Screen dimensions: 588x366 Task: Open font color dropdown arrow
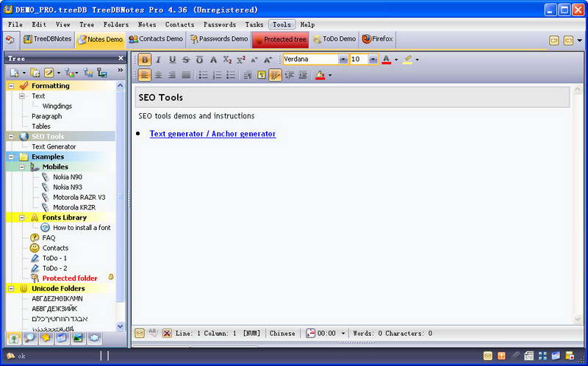point(396,60)
